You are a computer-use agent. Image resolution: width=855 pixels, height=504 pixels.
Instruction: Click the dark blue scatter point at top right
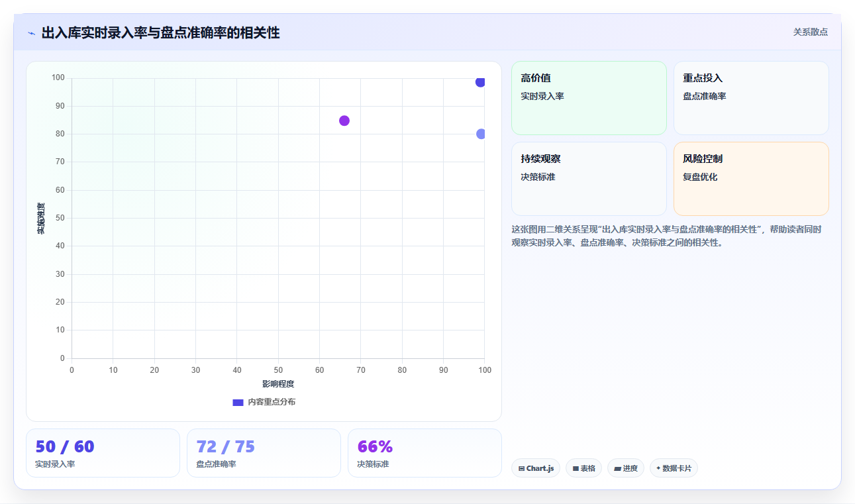pos(481,81)
